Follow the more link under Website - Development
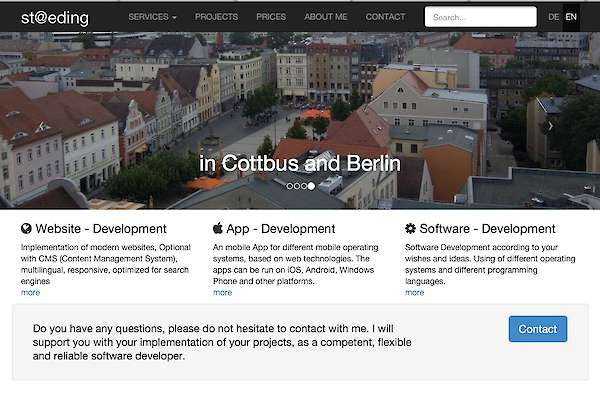The height and width of the screenshot is (400, 600). [x=30, y=292]
